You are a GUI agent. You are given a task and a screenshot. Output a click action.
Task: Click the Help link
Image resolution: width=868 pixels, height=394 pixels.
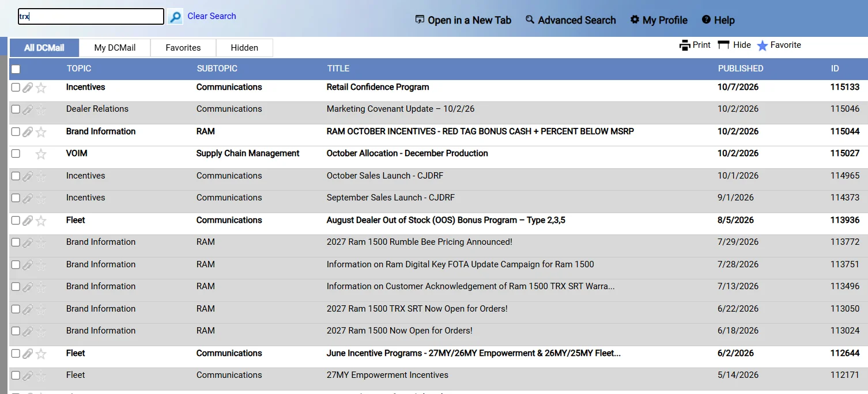pyautogui.click(x=718, y=20)
